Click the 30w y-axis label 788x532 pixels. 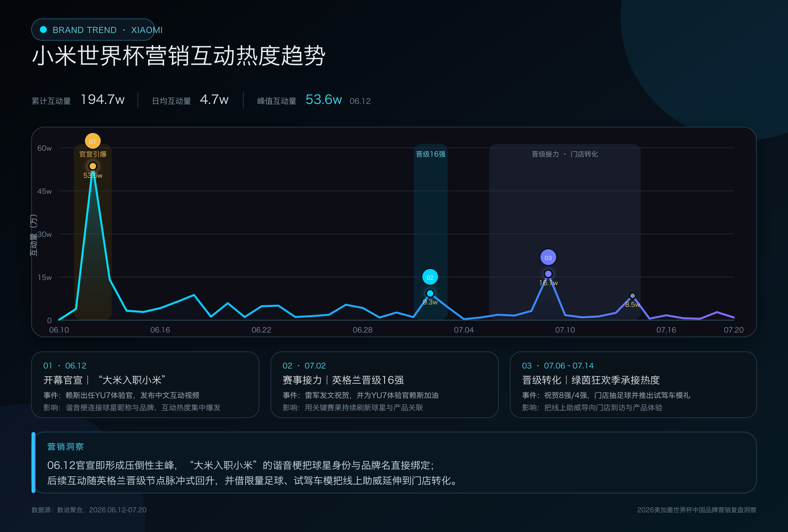[x=44, y=234]
